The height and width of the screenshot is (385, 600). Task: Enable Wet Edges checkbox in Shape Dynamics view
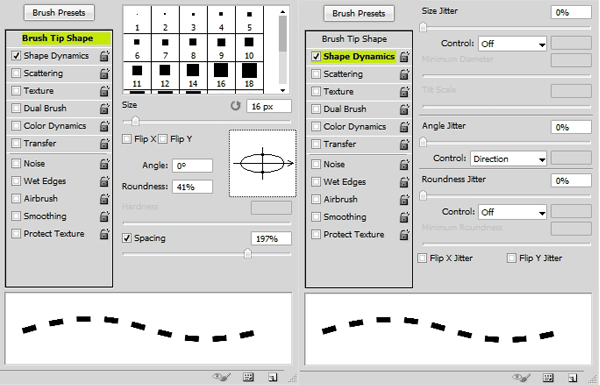coord(316,182)
